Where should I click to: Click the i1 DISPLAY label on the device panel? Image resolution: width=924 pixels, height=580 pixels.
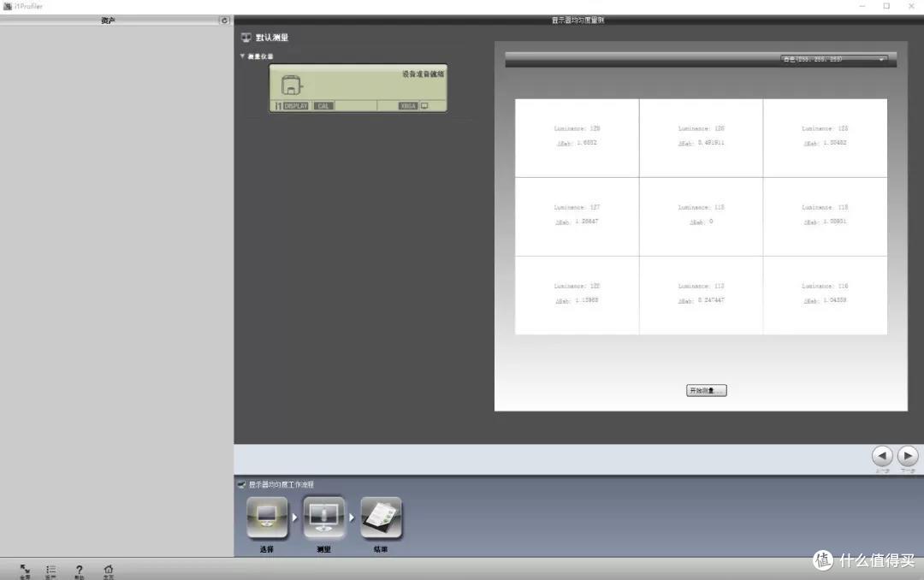click(292, 106)
